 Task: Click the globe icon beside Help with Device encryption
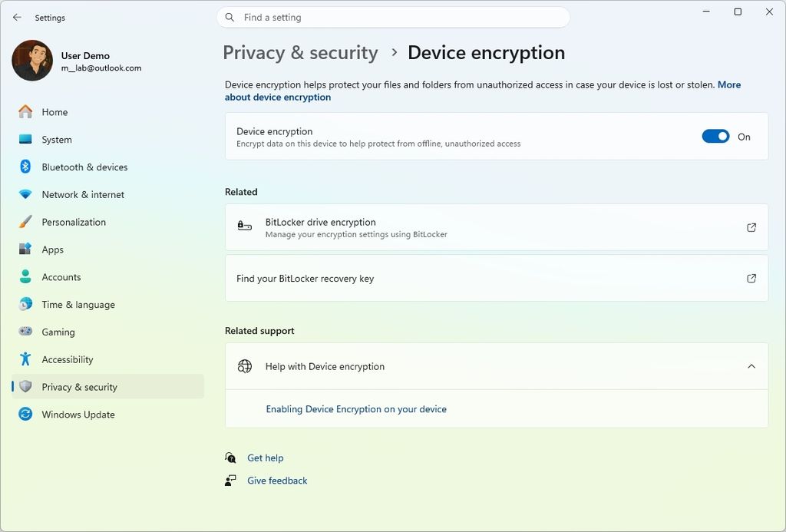click(x=245, y=366)
